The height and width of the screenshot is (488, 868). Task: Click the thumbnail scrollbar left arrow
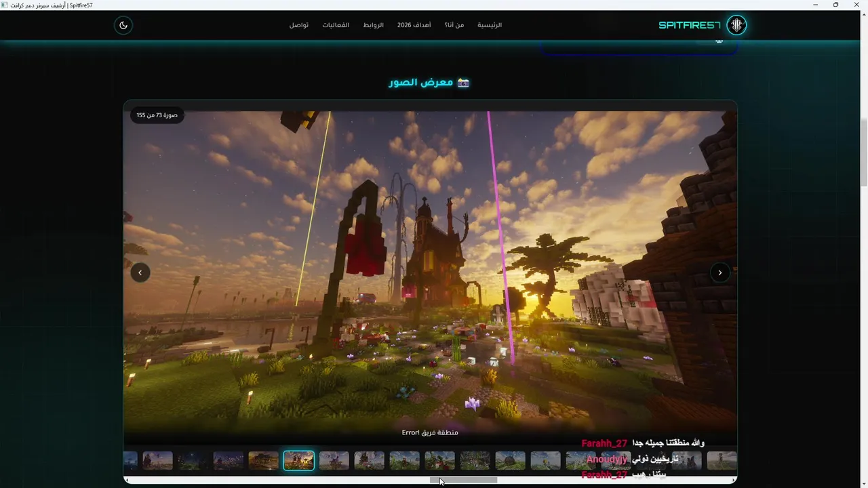click(127, 480)
